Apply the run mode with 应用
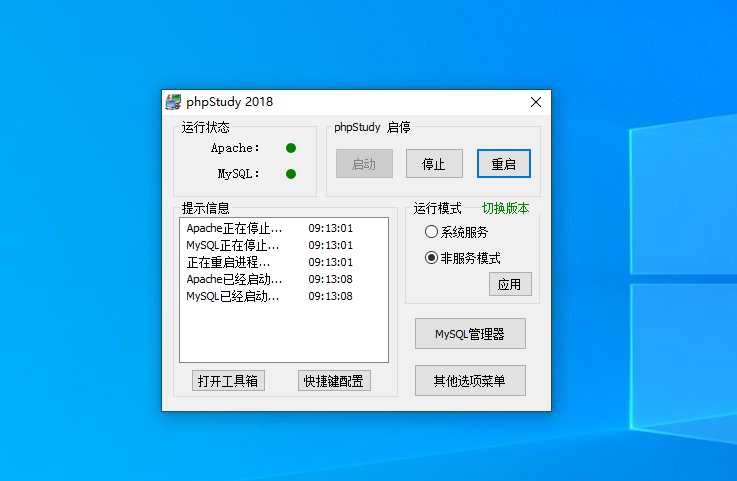Image resolution: width=737 pixels, height=481 pixels. click(x=510, y=284)
